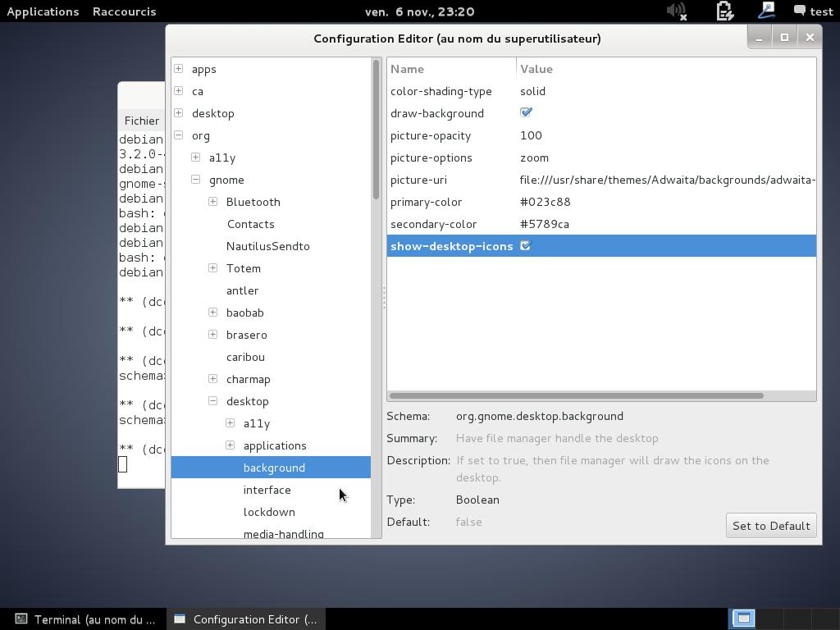Open the battery status icon

pyautogui.click(x=724, y=11)
